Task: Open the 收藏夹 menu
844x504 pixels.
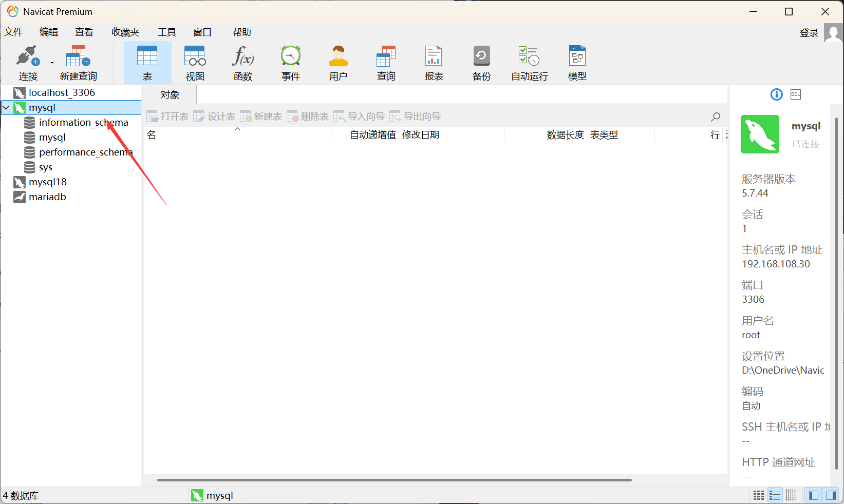Action: point(125,32)
